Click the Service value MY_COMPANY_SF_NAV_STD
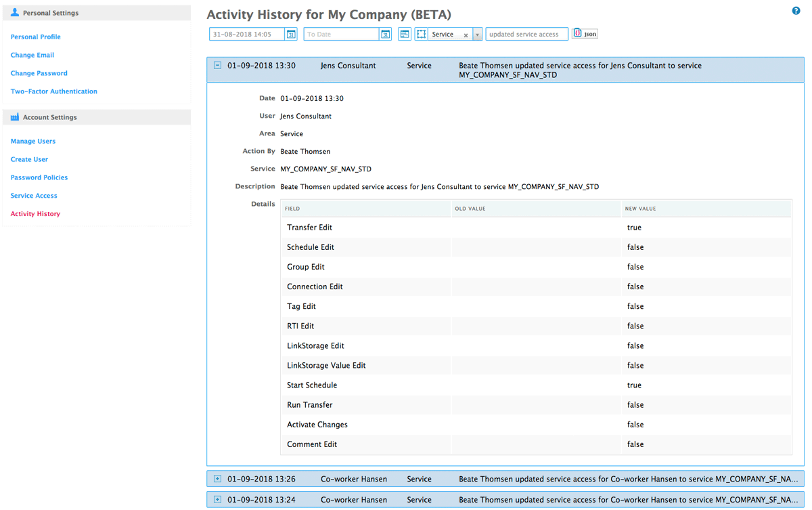 [x=325, y=169]
